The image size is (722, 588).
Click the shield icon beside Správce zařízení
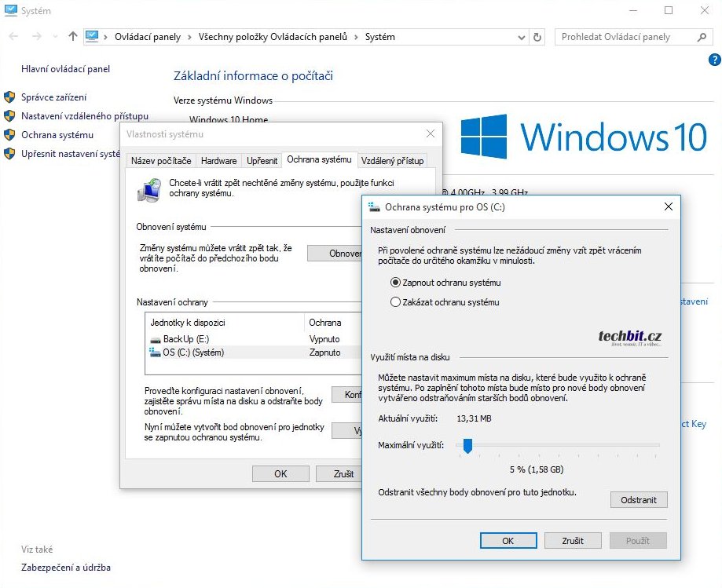[9, 97]
